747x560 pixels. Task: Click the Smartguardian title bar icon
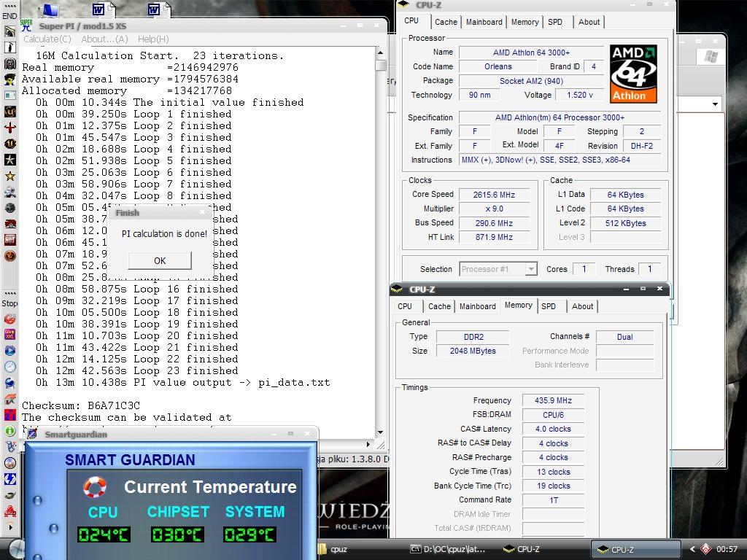click(x=32, y=434)
